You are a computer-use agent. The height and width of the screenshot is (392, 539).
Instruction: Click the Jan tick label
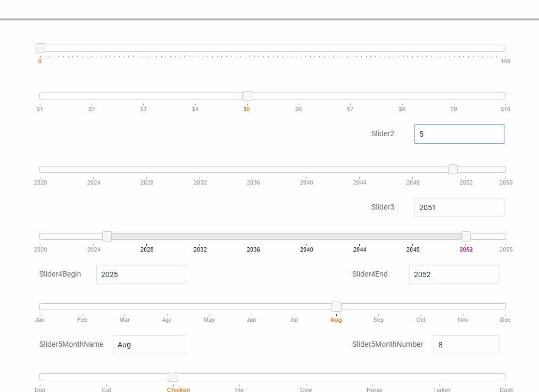tap(40, 320)
